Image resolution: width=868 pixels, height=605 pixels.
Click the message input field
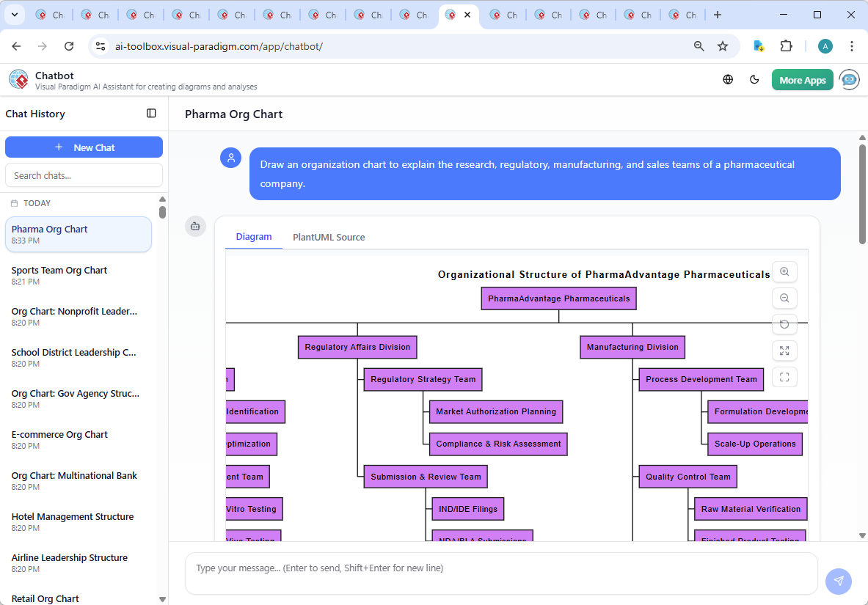pyautogui.click(x=501, y=573)
